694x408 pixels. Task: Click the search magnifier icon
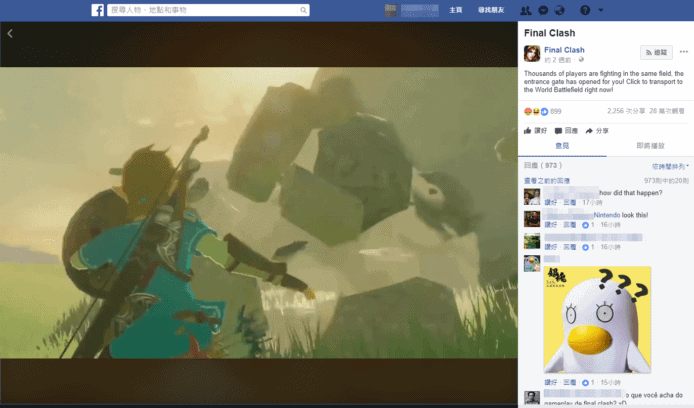pyautogui.click(x=303, y=10)
